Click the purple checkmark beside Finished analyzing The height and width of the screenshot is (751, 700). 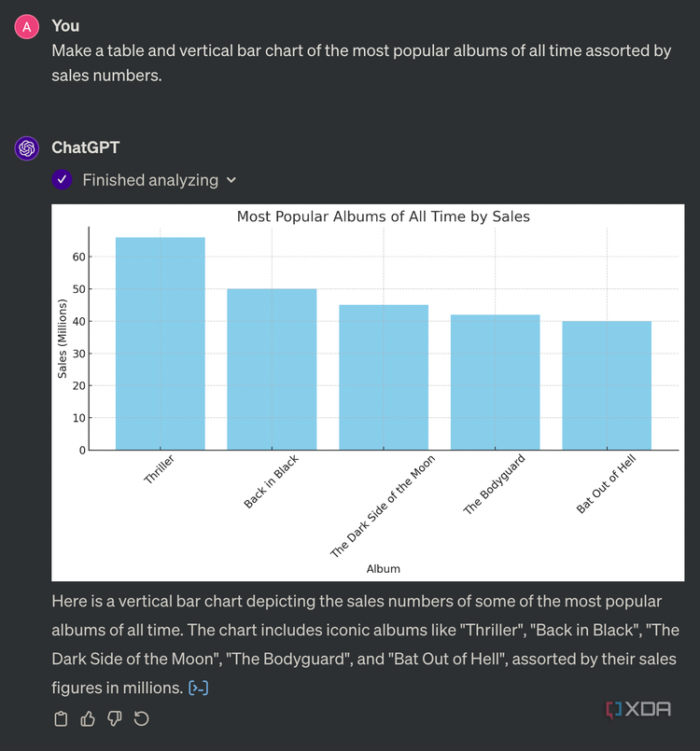point(62,179)
